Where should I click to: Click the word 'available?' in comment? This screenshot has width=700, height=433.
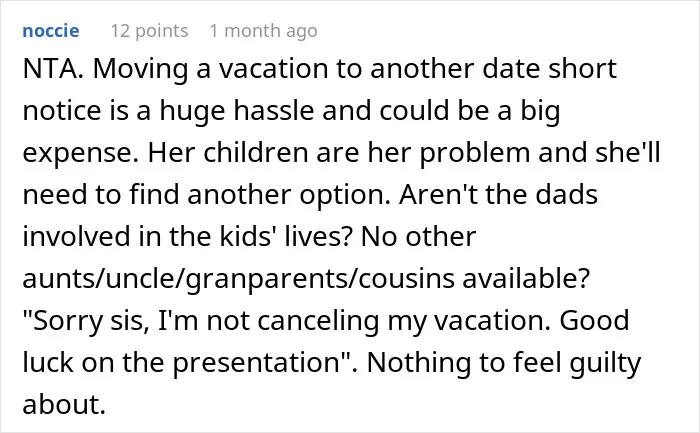(x=526, y=278)
